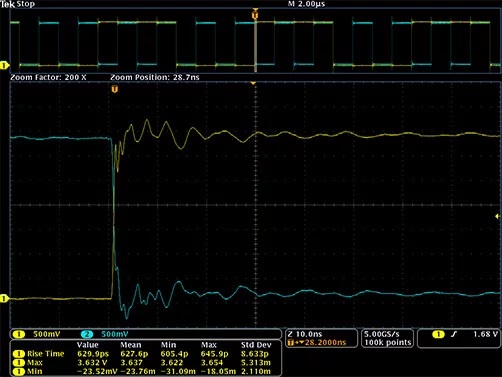Select the rising edge trigger slope icon
The width and height of the screenshot is (502, 377).
click(453, 334)
